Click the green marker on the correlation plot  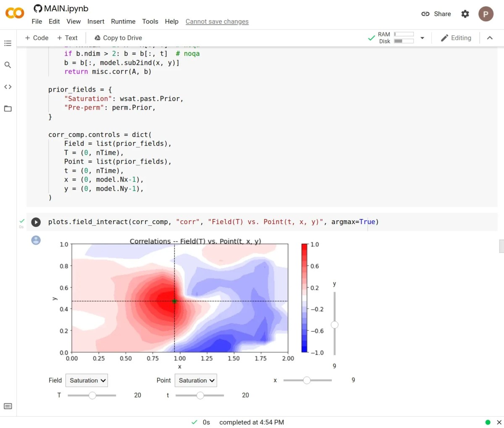[x=174, y=301]
